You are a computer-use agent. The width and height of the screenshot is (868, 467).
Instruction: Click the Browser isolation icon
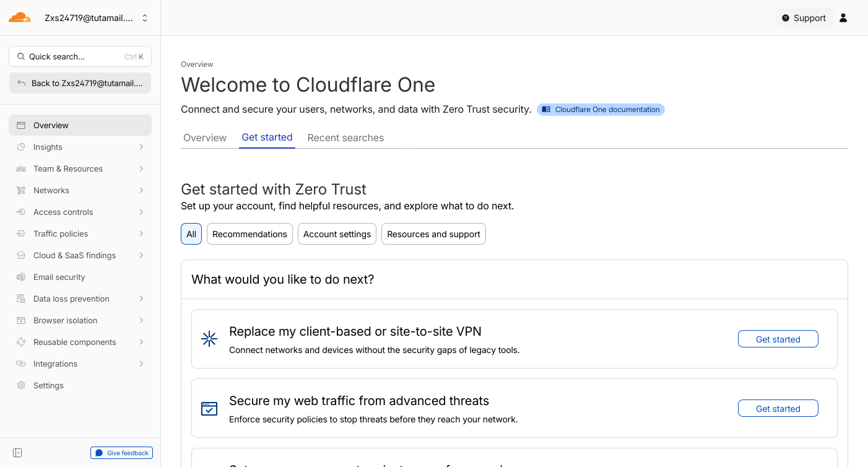(21, 320)
